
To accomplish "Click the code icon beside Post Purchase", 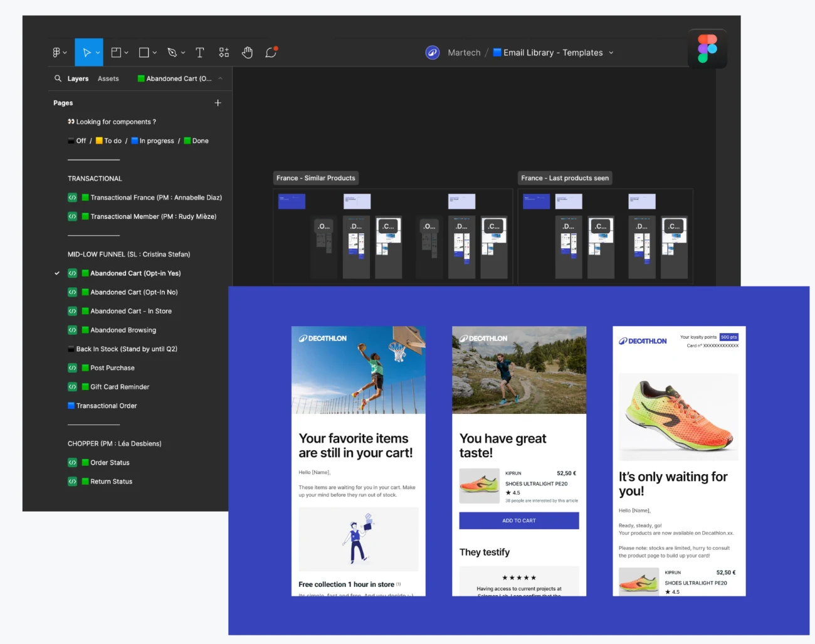I will click(x=72, y=368).
